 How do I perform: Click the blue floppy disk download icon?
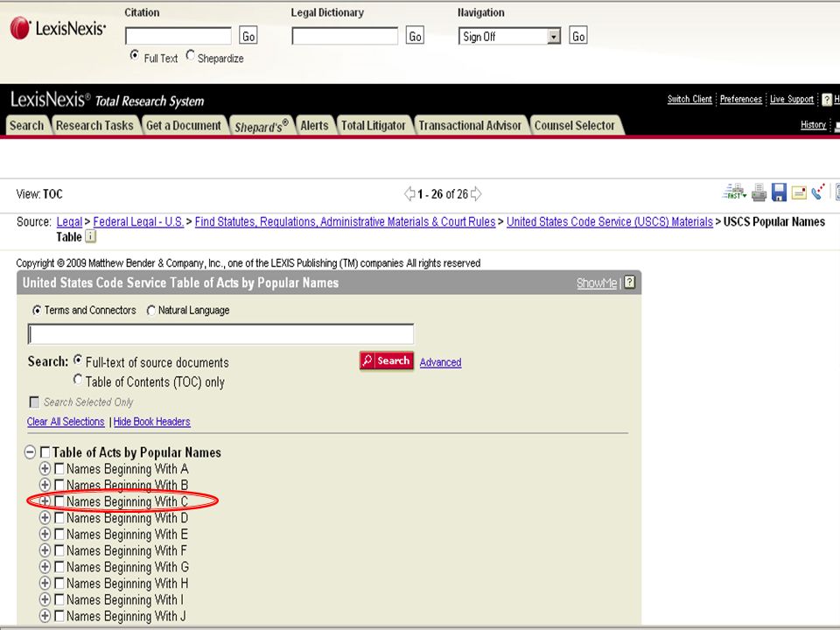(779, 192)
